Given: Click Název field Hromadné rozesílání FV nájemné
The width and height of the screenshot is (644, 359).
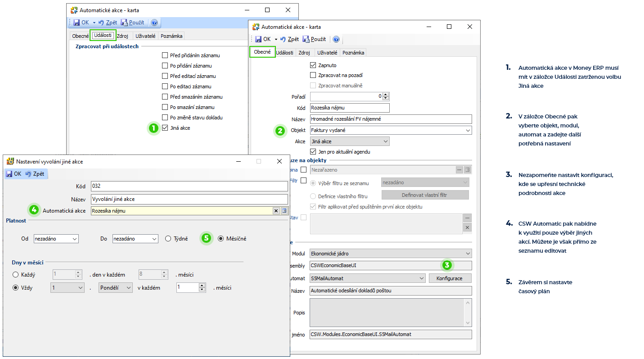Looking at the screenshot, I should click(391, 119).
